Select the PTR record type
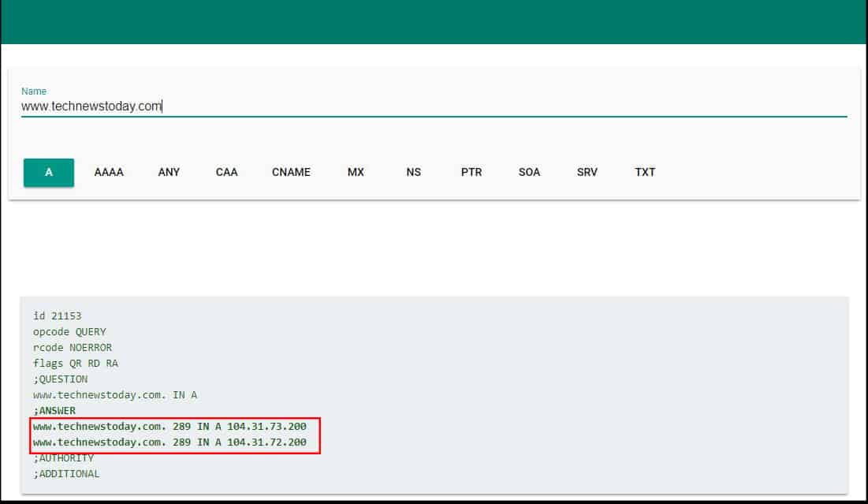Screen dimensions: 868x504 point(471,172)
